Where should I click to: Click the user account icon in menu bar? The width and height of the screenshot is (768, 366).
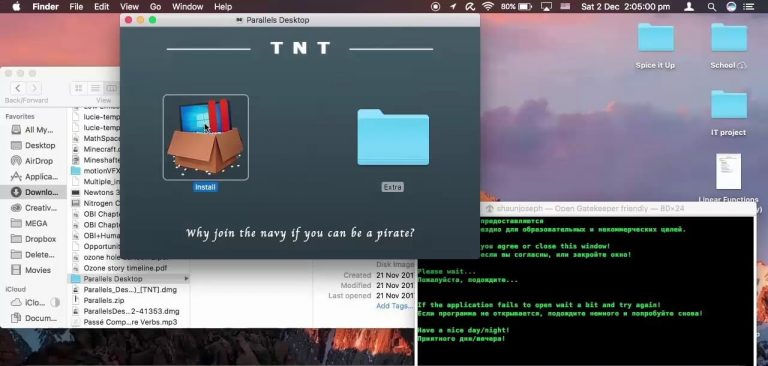tap(689, 7)
